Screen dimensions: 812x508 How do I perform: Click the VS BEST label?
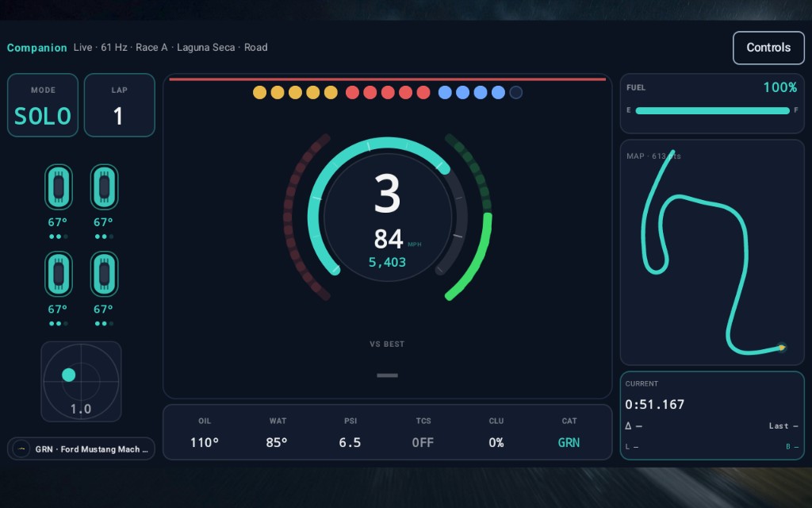pyautogui.click(x=387, y=344)
